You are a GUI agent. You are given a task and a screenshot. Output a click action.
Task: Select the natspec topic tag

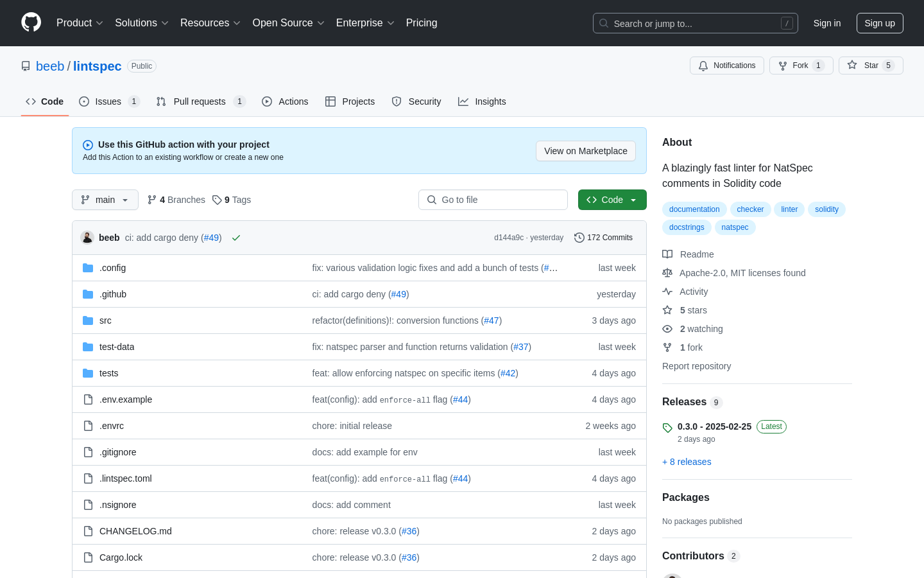pyautogui.click(x=735, y=227)
